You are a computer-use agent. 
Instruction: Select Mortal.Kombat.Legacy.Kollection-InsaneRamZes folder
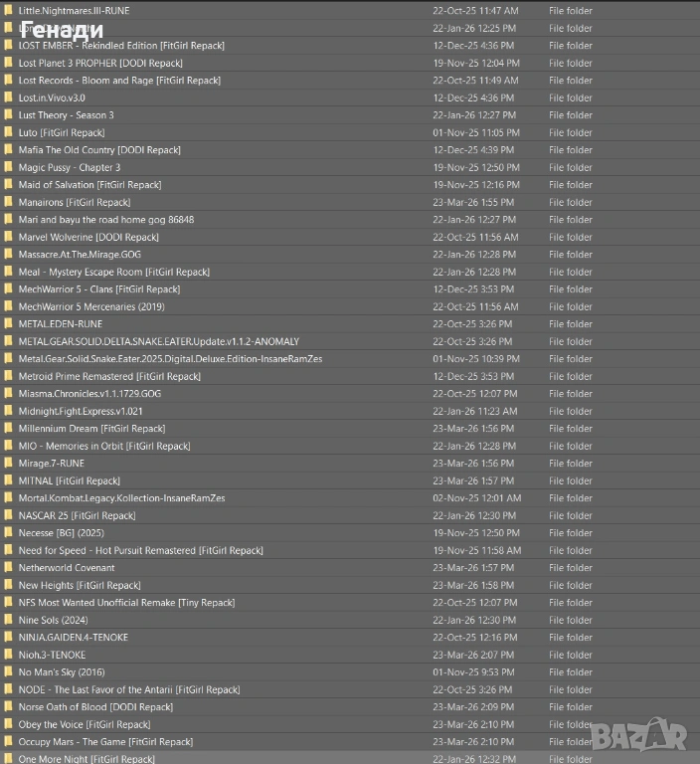pyautogui.click(x=350, y=498)
